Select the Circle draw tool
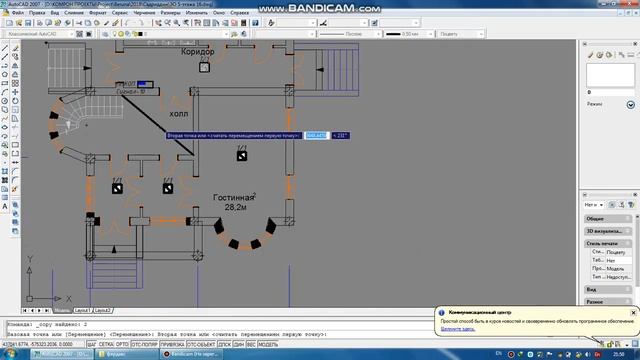Screen dimensions: 640x360 (x=5, y=101)
